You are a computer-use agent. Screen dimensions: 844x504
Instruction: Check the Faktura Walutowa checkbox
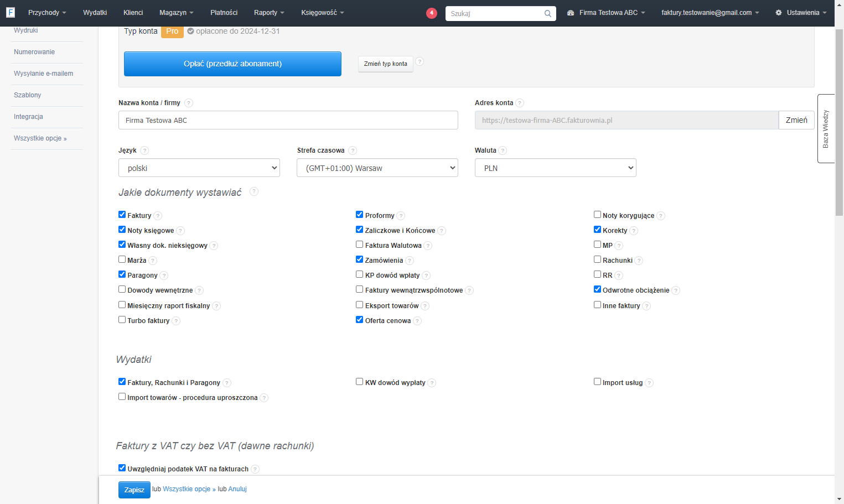click(x=360, y=245)
